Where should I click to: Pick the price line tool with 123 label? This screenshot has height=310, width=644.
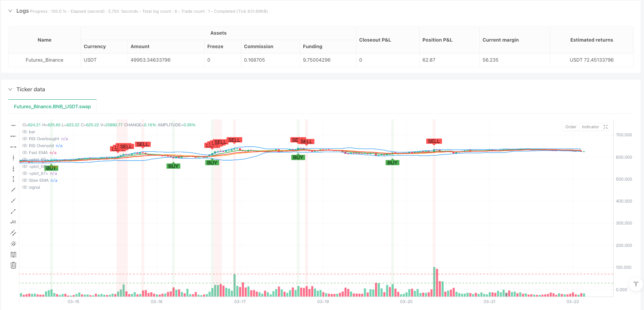pos(13,222)
